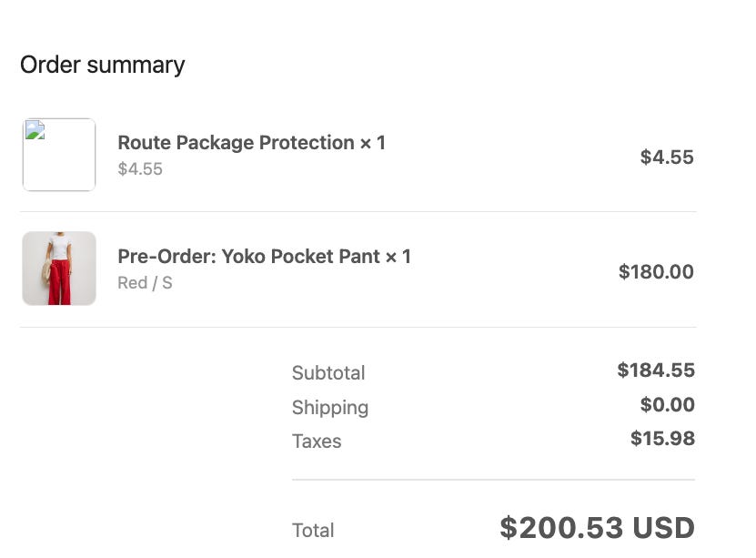
Task: Click the $200.53 USD total amount
Action: pos(597,528)
